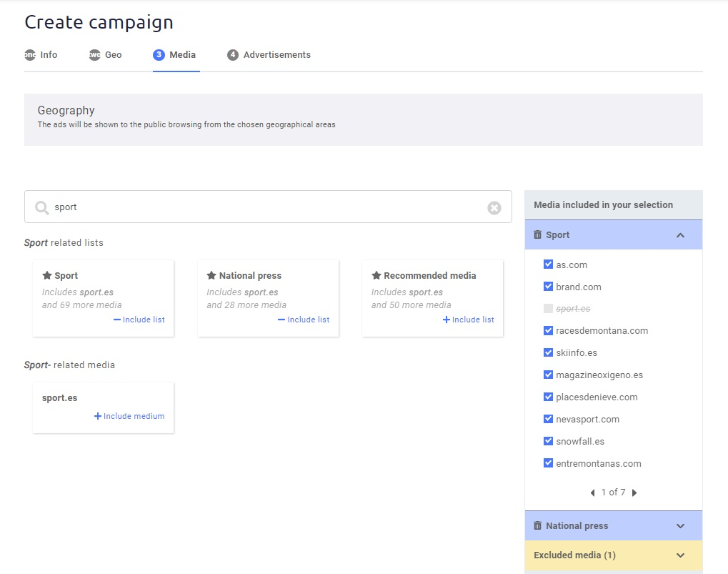This screenshot has height=574, width=728.
Task: Remove National press list via trash icon
Action: (x=538, y=525)
